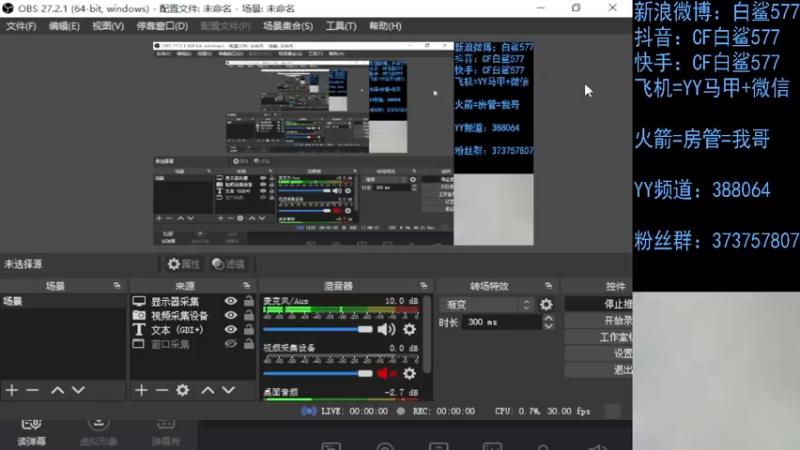Click the REC status dot indicator

(401, 411)
